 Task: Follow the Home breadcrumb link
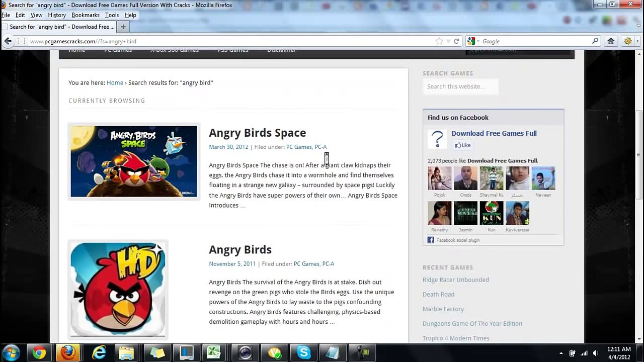click(115, 82)
